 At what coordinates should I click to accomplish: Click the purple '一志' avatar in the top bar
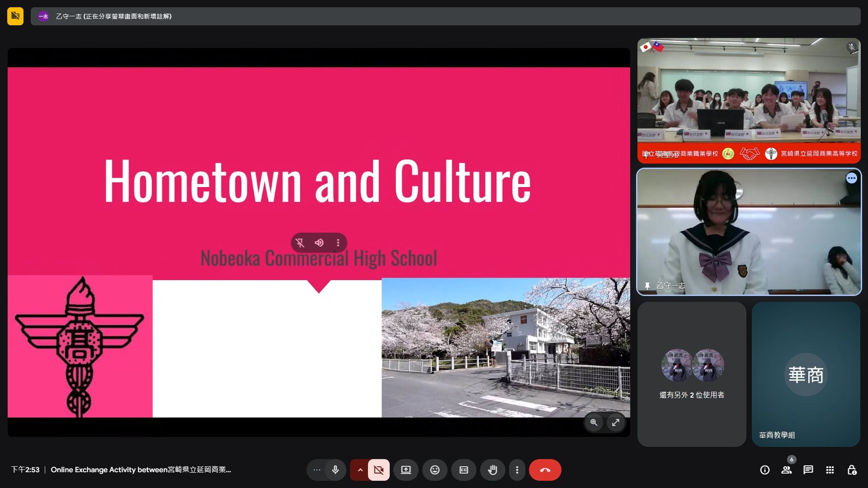(x=43, y=16)
